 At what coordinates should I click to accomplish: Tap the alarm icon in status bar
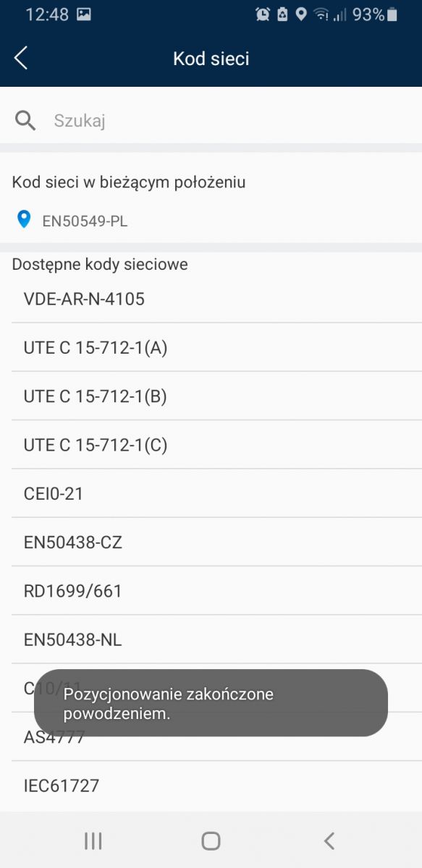(263, 14)
